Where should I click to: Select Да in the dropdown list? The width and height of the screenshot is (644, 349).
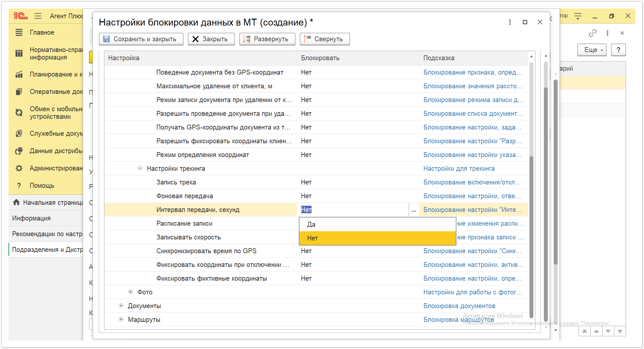[377, 224]
